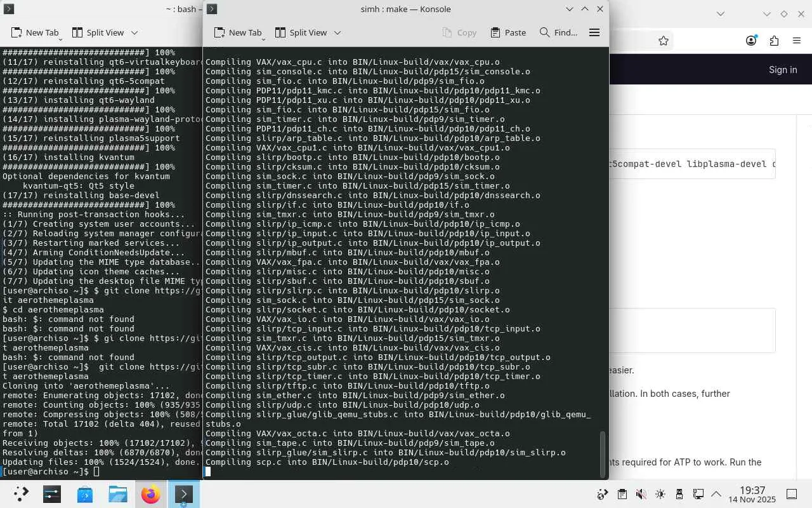Click Find in the simh Konsole toolbar
Viewport: 812px width, 508px height.
click(x=558, y=32)
